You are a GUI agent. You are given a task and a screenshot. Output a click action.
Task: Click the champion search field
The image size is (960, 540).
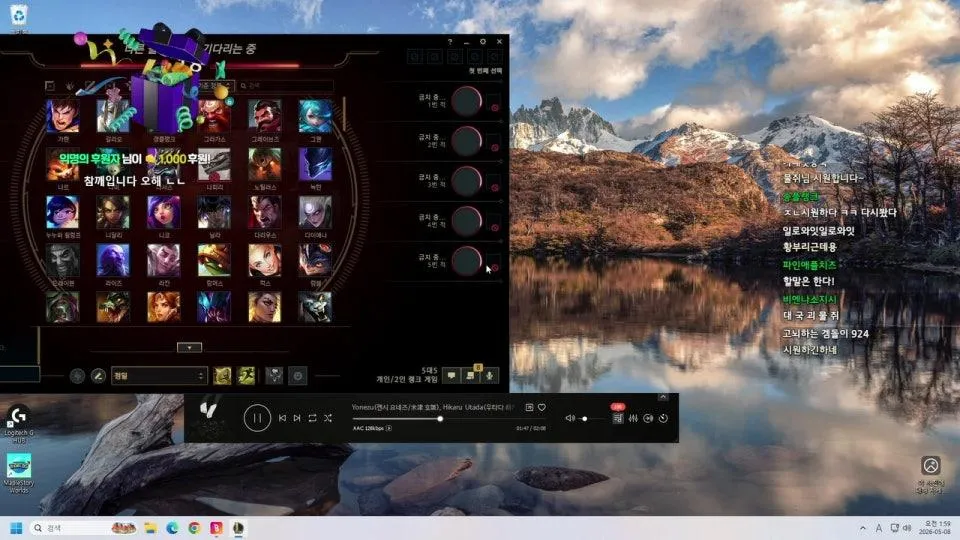pyautogui.click(x=286, y=86)
